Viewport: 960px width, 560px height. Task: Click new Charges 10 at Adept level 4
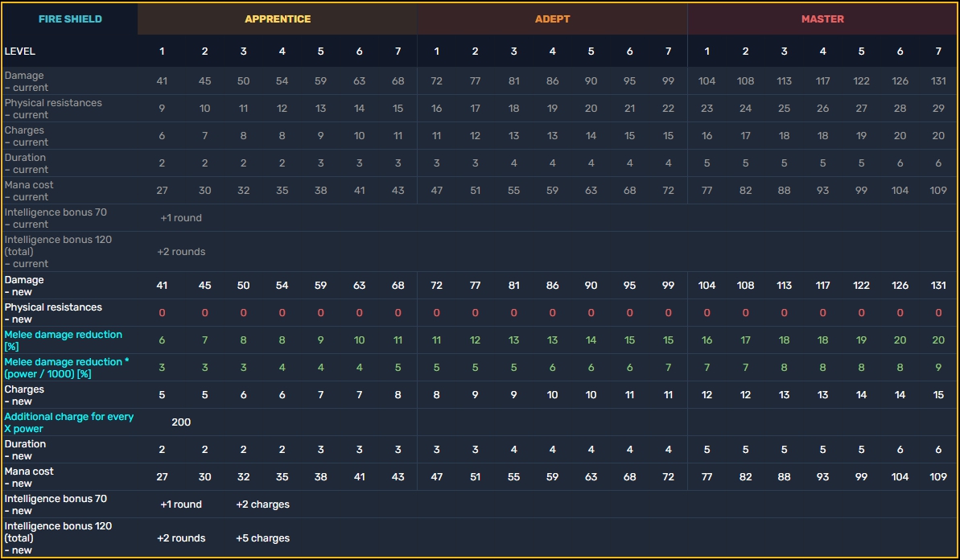click(x=552, y=395)
